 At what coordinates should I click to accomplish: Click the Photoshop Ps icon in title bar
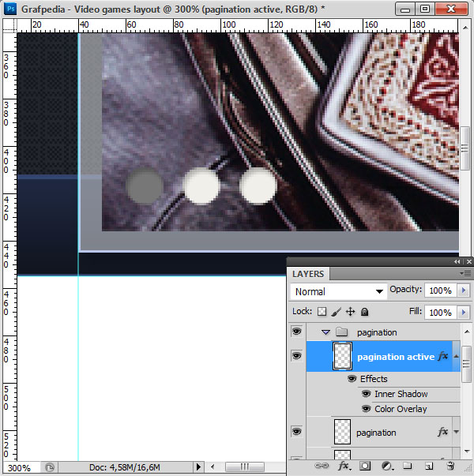click(x=10, y=9)
